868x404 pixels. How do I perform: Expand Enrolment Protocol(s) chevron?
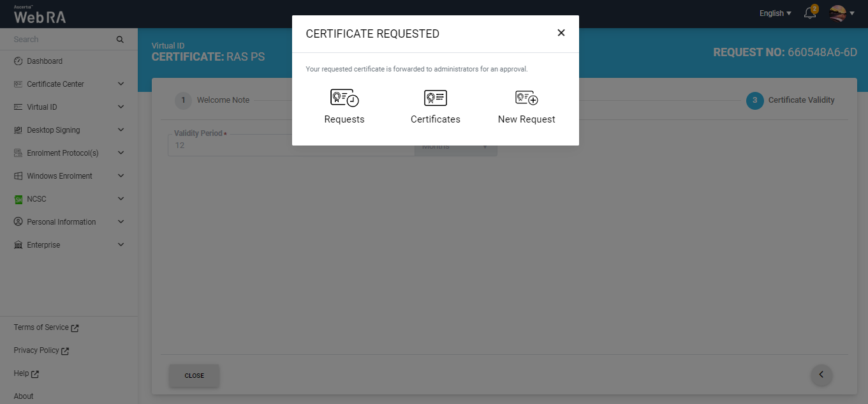pos(121,153)
